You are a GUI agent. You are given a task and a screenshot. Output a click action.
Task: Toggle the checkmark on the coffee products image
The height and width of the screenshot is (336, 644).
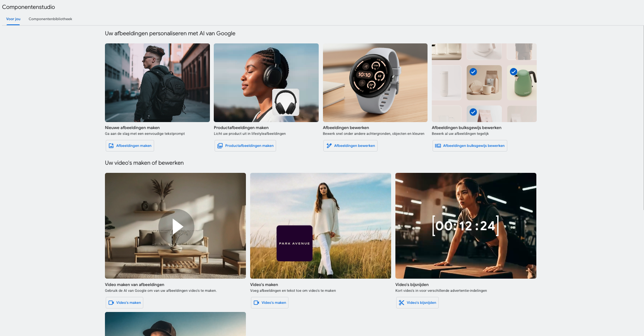click(x=473, y=72)
